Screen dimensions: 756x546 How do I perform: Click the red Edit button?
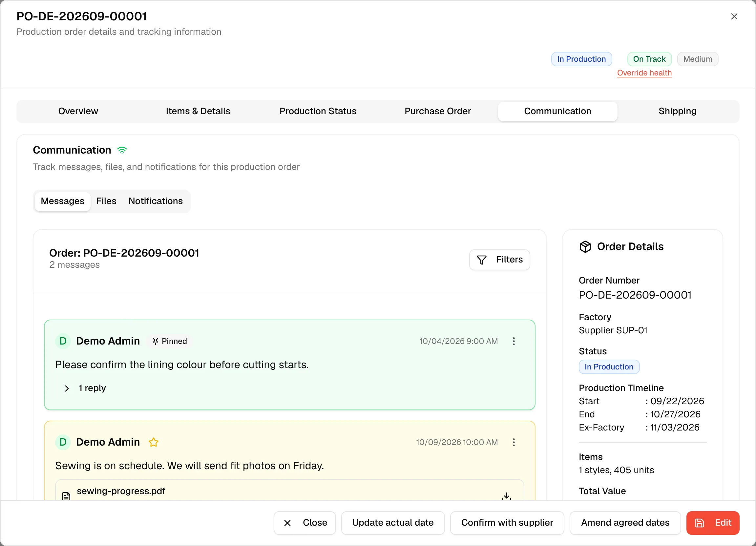click(713, 522)
